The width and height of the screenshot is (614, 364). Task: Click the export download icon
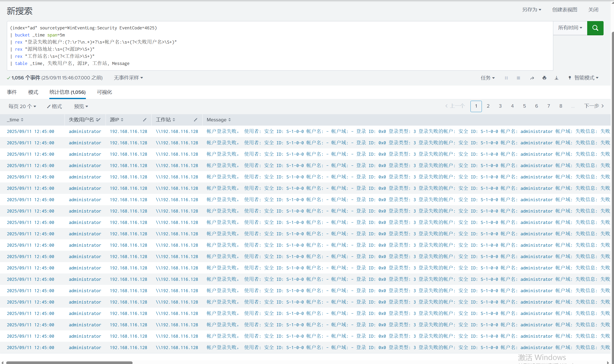click(x=556, y=78)
